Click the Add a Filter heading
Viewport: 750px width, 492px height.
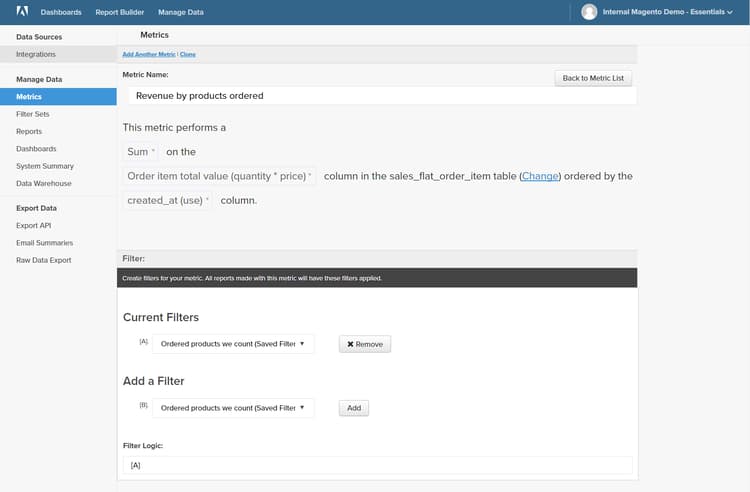point(154,381)
